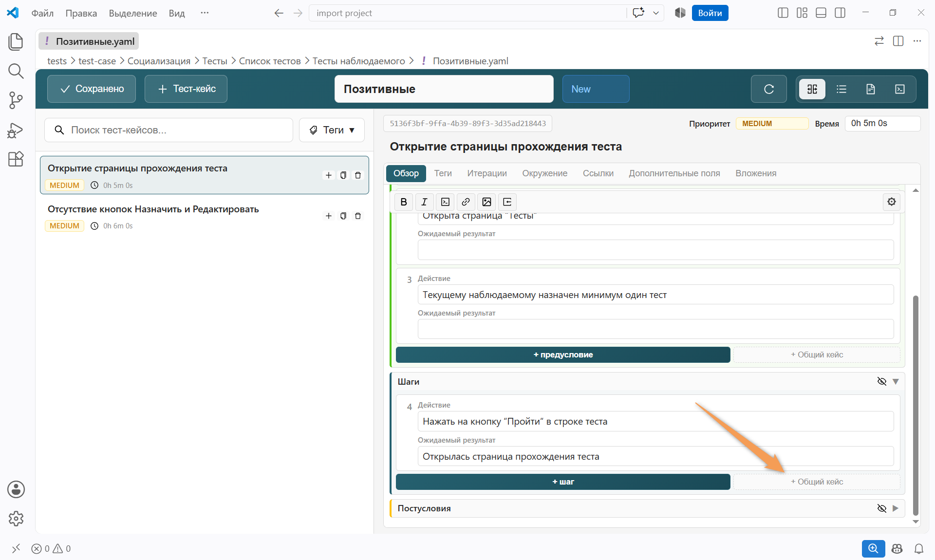Expand the Постусловия section arrow
Screen dimensions: 935x560
point(896,508)
